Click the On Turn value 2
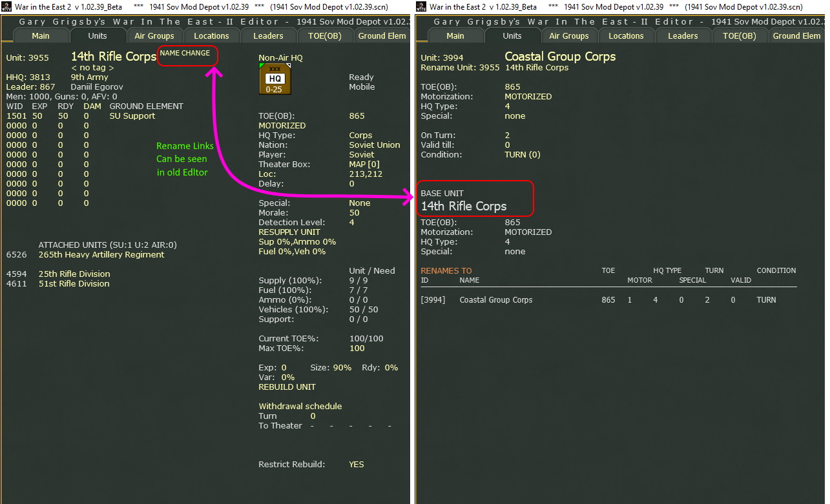Screen dimensions: 830x504 click(507, 136)
